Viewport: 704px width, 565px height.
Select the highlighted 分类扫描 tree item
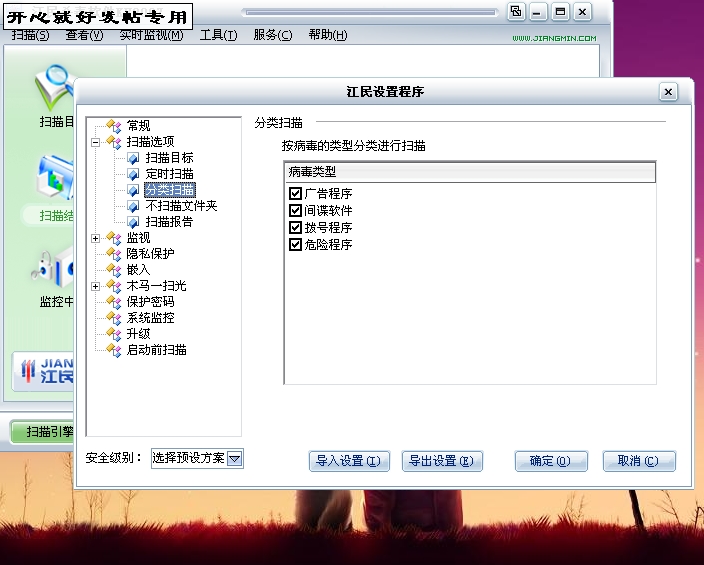(170, 190)
